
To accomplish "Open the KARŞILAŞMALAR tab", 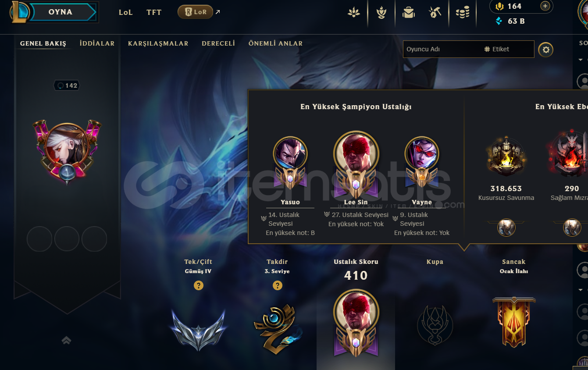I will (x=158, y=43).
